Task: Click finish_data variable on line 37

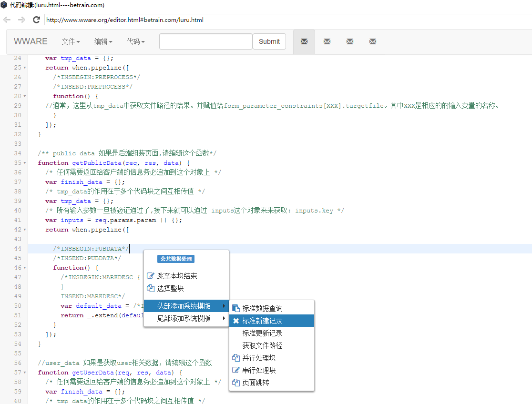Action: click(82, 182)
